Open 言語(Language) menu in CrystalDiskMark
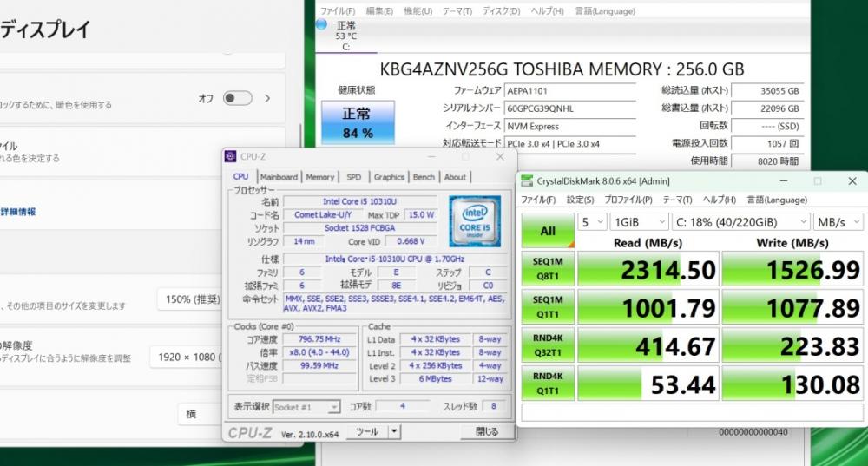The width and height of the screenshot is (868, 466). (777, 200)
